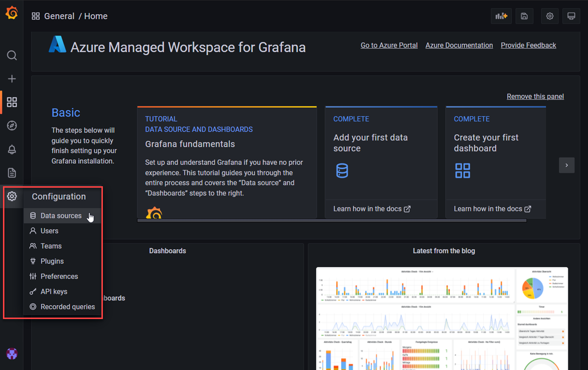Click the Dashboards panel title

pyautogui.click(x=168, y=251)
